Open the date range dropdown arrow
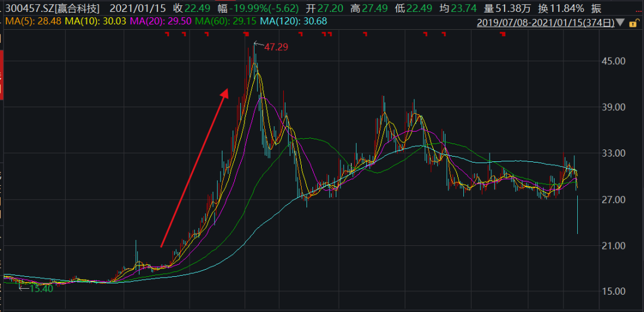Image resolution: width=644 pixels, height=312 pixels. coord(620,23)
